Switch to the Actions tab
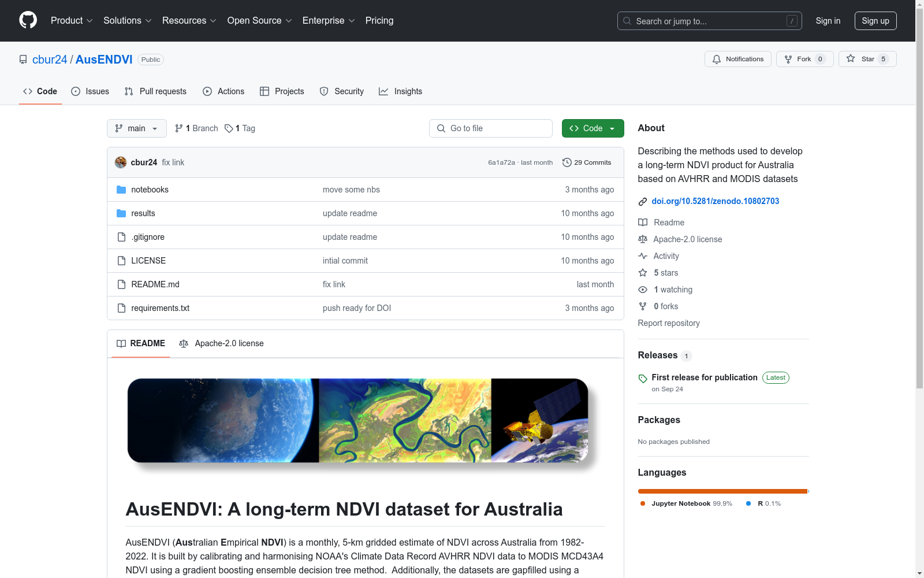The width and height of the screenshot is (924, 578). (x=223, y=91)
